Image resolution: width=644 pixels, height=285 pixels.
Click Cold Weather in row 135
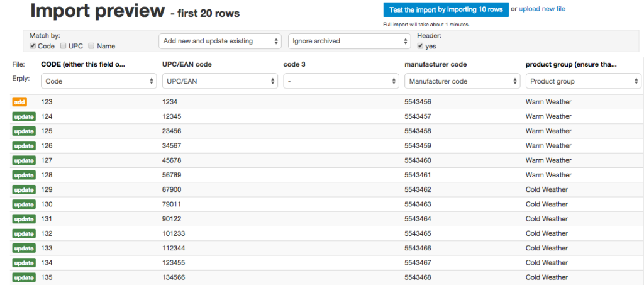coord(547,277)
